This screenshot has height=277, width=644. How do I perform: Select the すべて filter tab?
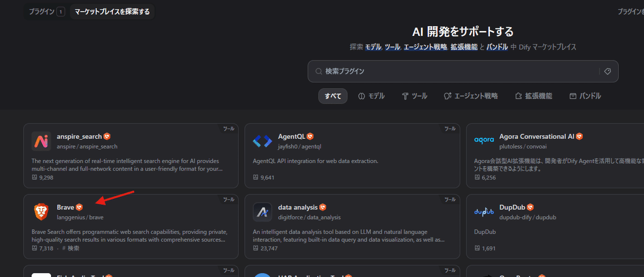(333, 96)
